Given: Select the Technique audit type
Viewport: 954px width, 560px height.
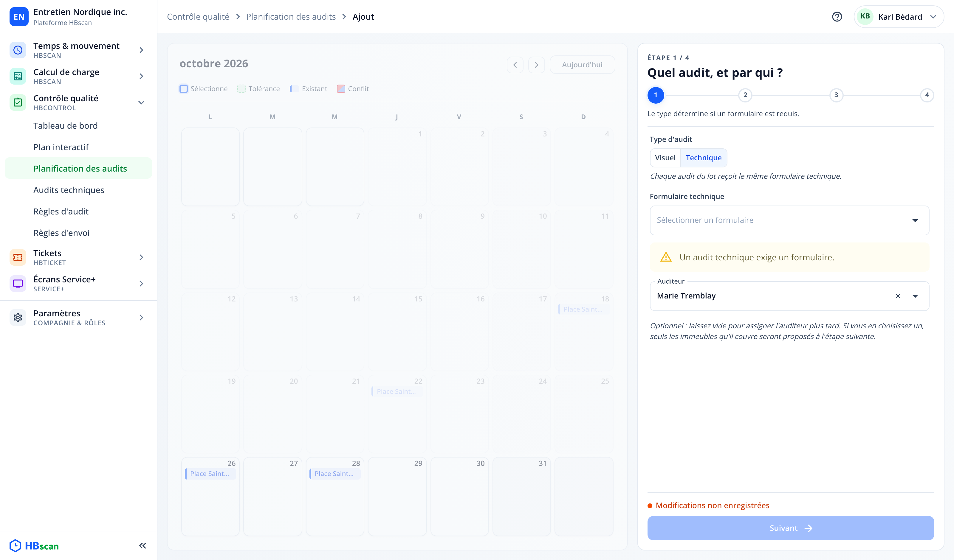Looking at the screenshot, I should (x=703, y=158).
